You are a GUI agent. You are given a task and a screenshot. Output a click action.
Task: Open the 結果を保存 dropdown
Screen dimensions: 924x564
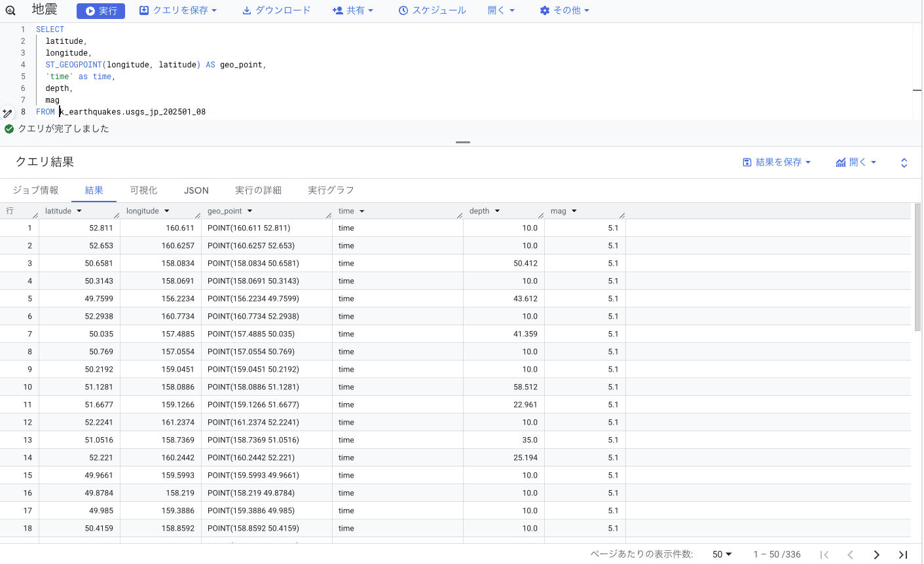[x=777, y=162]
